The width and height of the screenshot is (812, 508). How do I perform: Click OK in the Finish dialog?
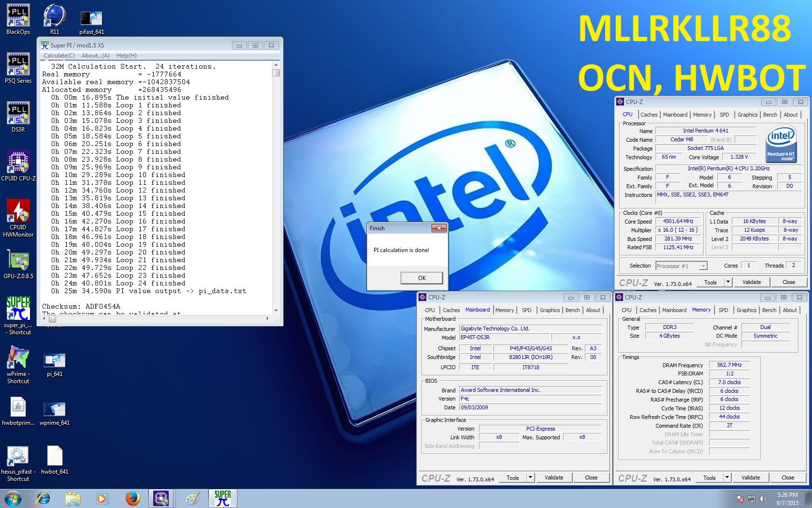point(421,278)
